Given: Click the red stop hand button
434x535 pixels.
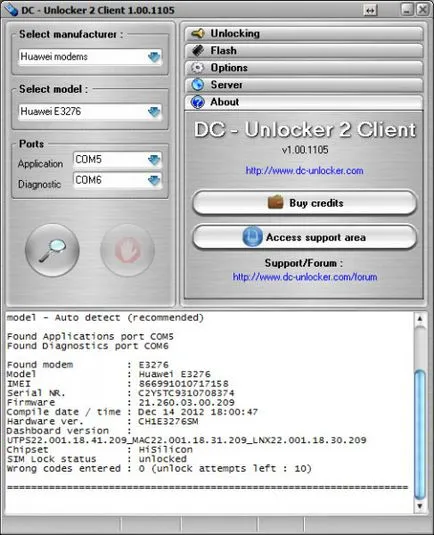Looking at the screenshot, I should (127, 250).
